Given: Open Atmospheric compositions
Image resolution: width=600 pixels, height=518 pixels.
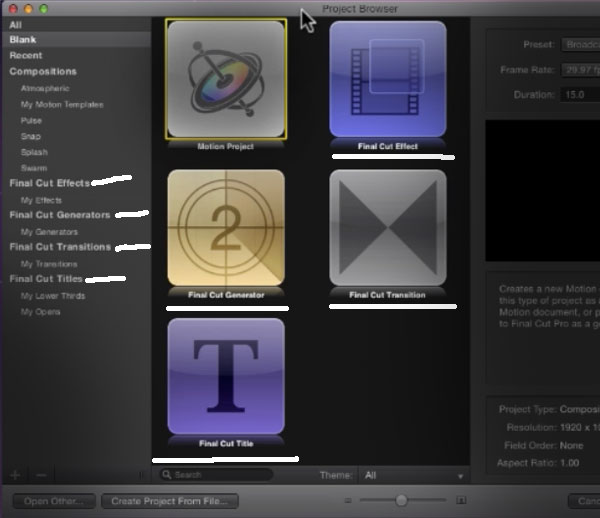Looking at the screenshot, I should [x=45, y=88].
